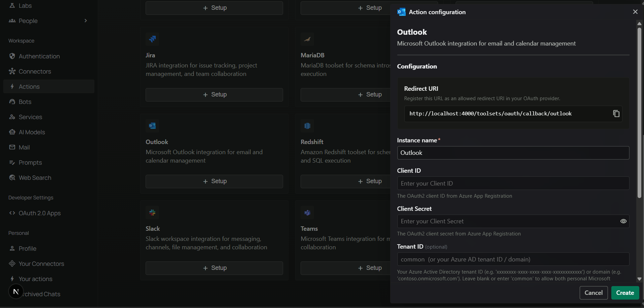This screenshot has width=644, height=308.
Task: Click the OAuth 2.0 Apps code icon
Action: (x=12, y=213)
